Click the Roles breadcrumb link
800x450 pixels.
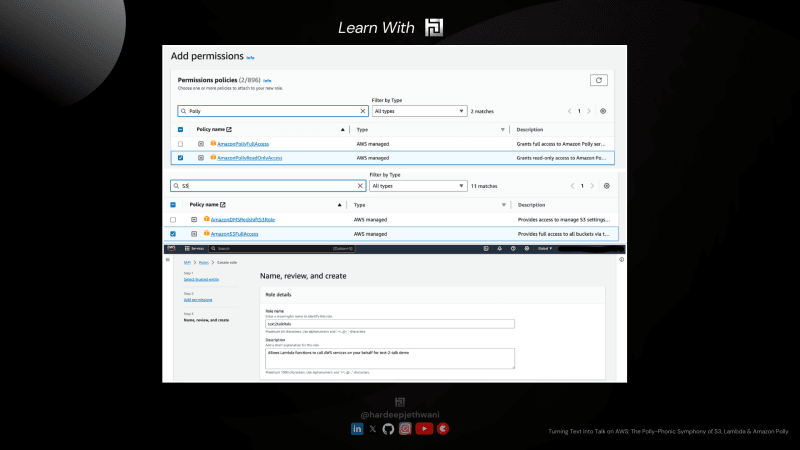[204, 263]
